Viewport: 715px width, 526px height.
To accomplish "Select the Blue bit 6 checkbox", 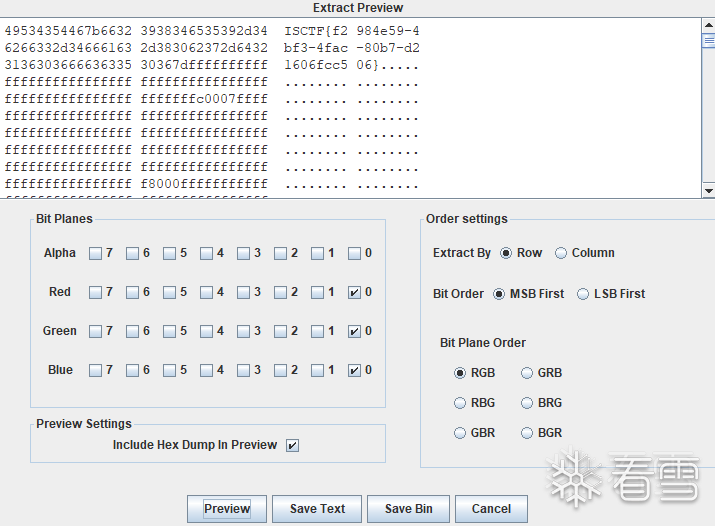I will 132,370.
